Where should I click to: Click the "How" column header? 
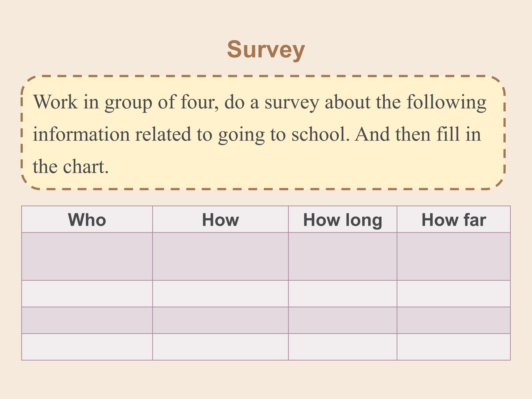coord(221,219)
